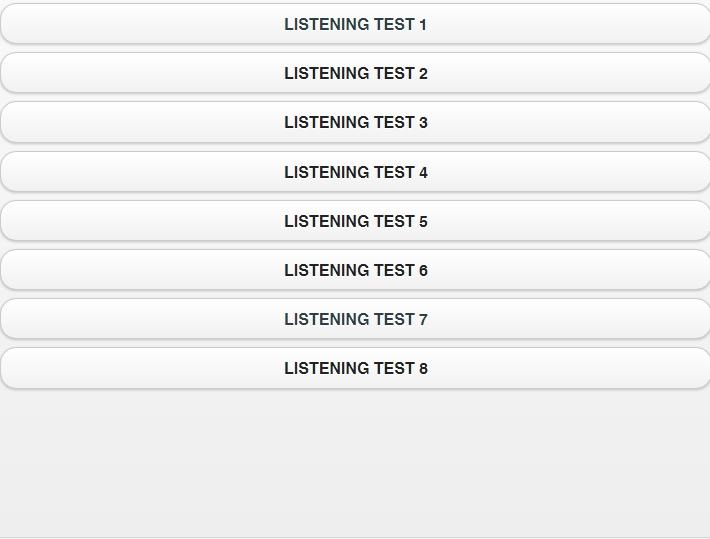Tap the 'LISTENING TEST 7' text label
The image size is (710, 539).
tap(355, 319)
